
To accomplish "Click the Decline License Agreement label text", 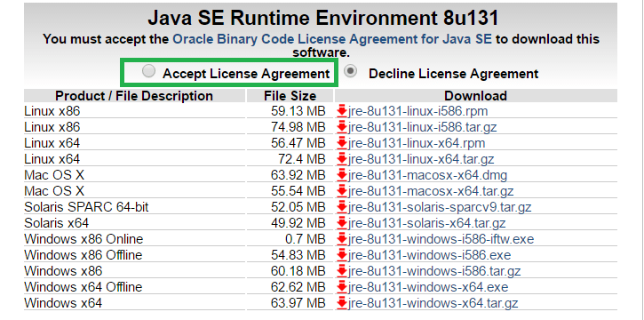I will pyautogui.click(x=453, y=74).
